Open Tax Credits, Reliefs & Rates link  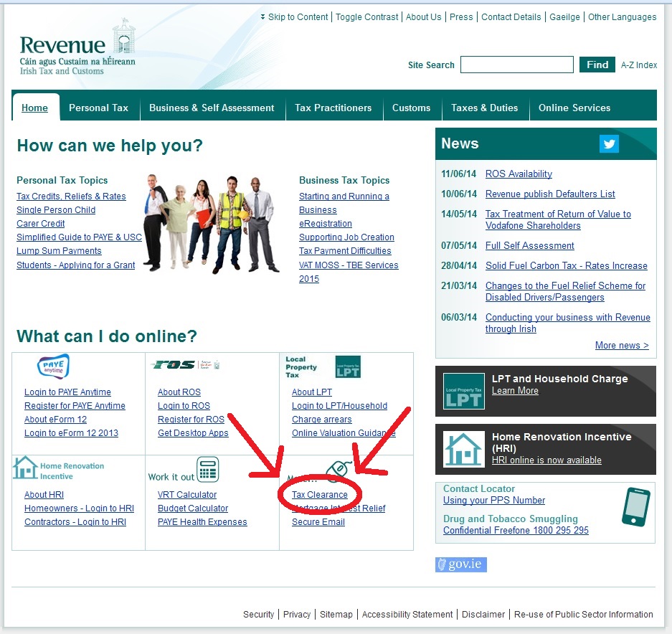tap(71, 197)
